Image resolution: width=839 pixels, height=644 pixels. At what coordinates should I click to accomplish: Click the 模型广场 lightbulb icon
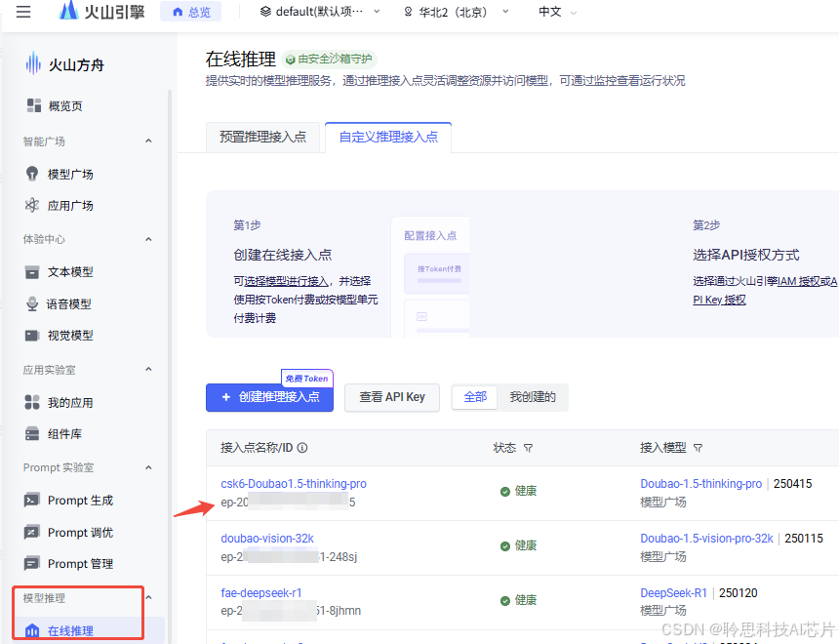click(32, 174)
